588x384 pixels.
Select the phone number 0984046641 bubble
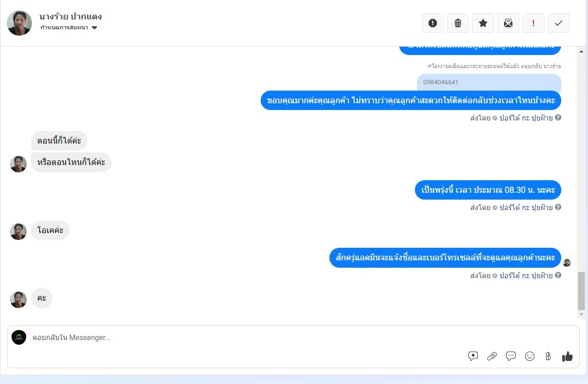click(x=489, y=82)
